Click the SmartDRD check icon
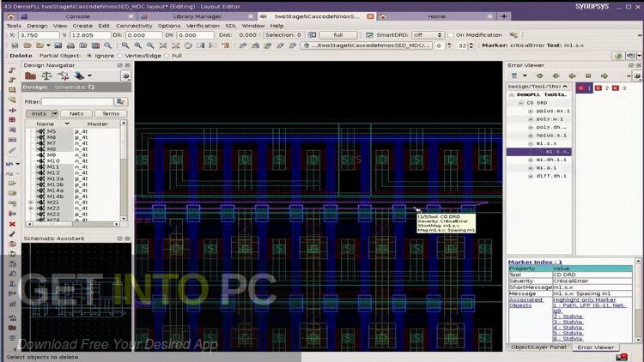644x362 pixels. [369, 35]
